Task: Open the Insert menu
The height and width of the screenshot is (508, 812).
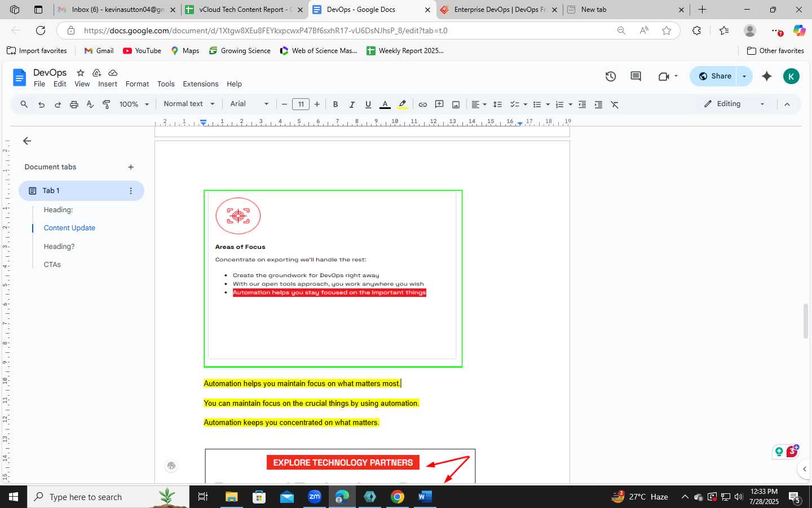Action: tap(108, 84)
